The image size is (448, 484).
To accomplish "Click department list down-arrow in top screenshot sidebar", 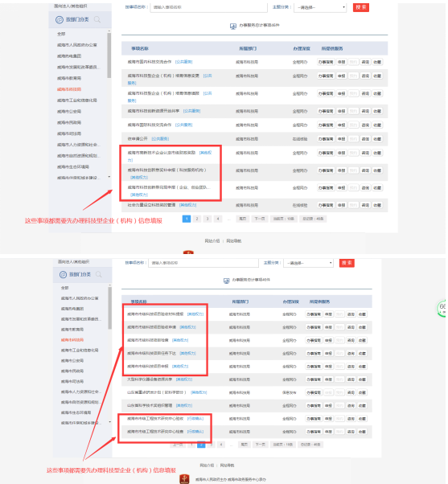I will click(109, 177).
